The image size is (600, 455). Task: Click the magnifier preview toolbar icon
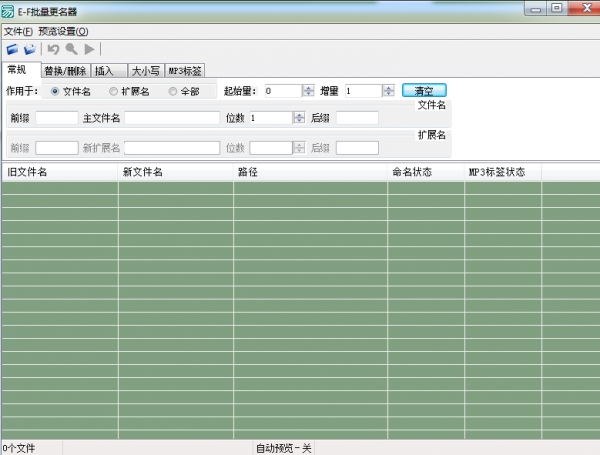[x=72, y=49]
